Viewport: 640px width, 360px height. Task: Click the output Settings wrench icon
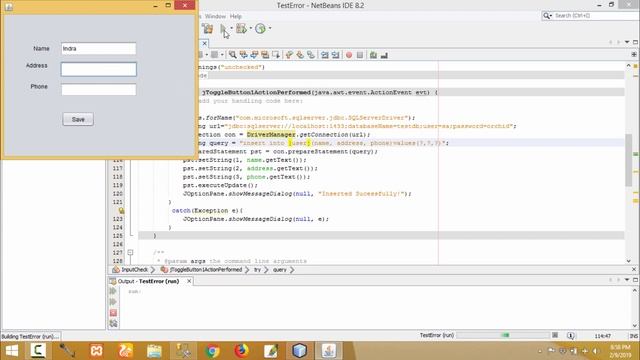[x=113, y=324]
